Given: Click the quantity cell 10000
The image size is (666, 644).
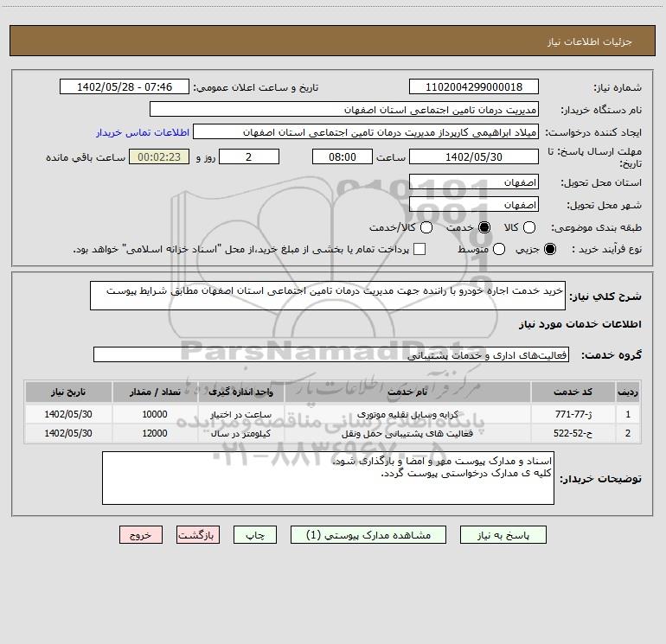Looking at the screenshot, I should 155,414.
